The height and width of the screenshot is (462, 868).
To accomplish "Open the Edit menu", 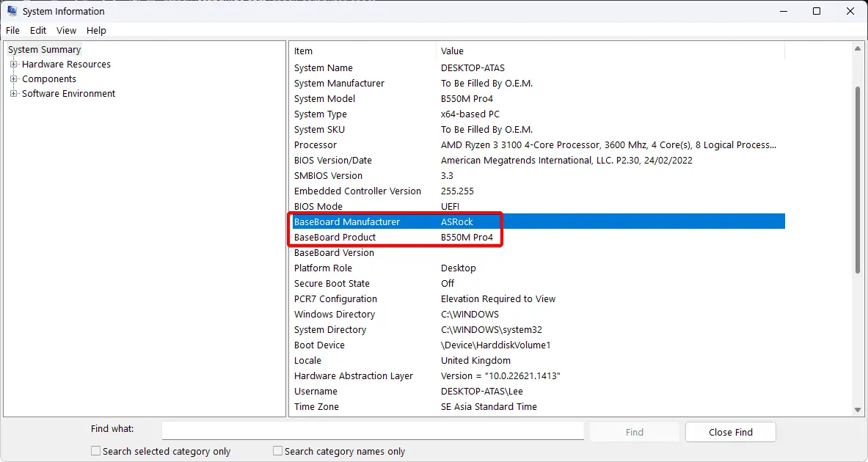I will pos(38,30).
